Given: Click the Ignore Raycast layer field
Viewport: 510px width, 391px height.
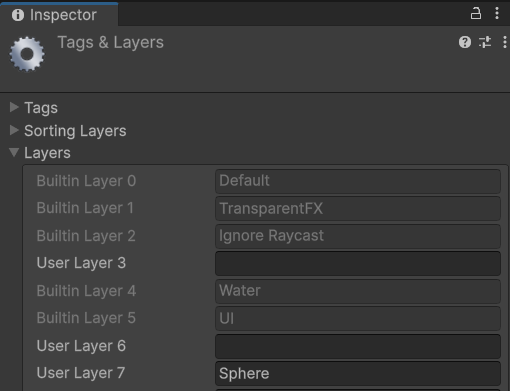Looking at the screenshot, I should (358, 236).
